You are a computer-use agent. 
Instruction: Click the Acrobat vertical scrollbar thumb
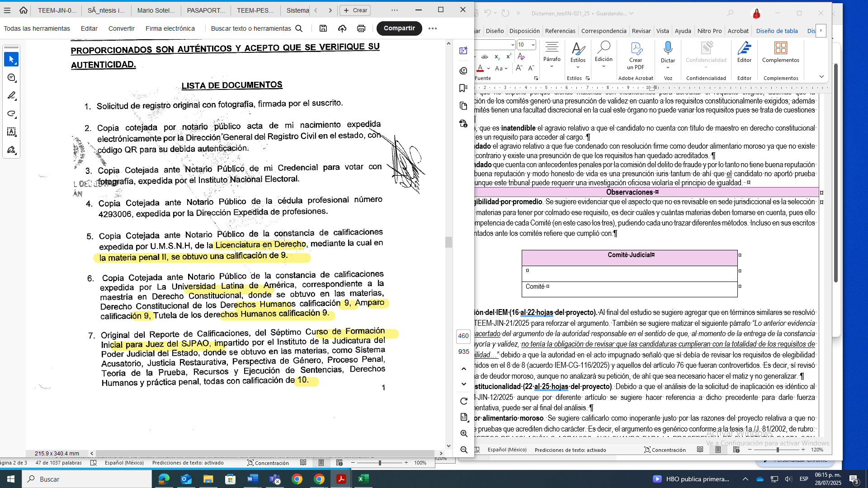click(x=448, y=242)
